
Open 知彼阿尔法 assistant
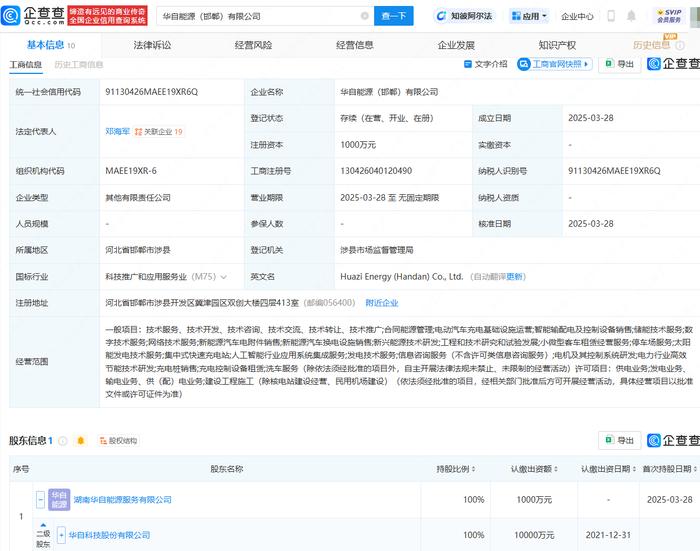[464, 16]
